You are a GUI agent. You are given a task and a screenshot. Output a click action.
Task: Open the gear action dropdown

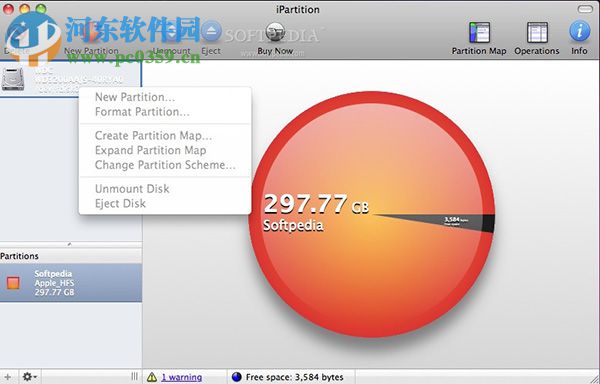point(30,377)
